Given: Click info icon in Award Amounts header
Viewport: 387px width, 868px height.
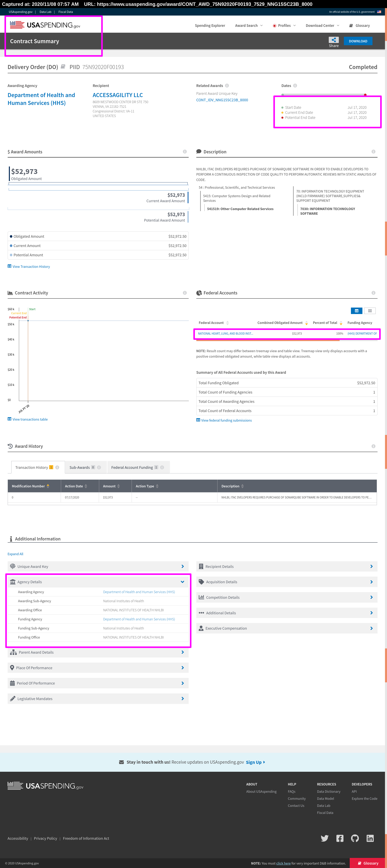Looking at the screenshot, I should [x=185, y=152].
